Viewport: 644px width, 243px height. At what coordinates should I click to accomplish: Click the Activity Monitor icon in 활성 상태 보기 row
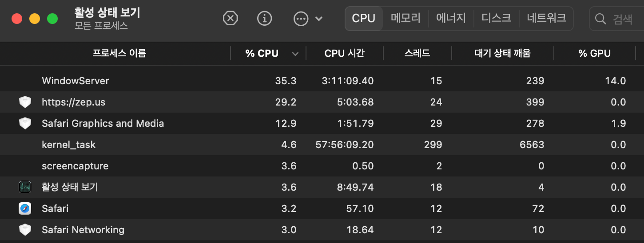[x=25, y=187]
